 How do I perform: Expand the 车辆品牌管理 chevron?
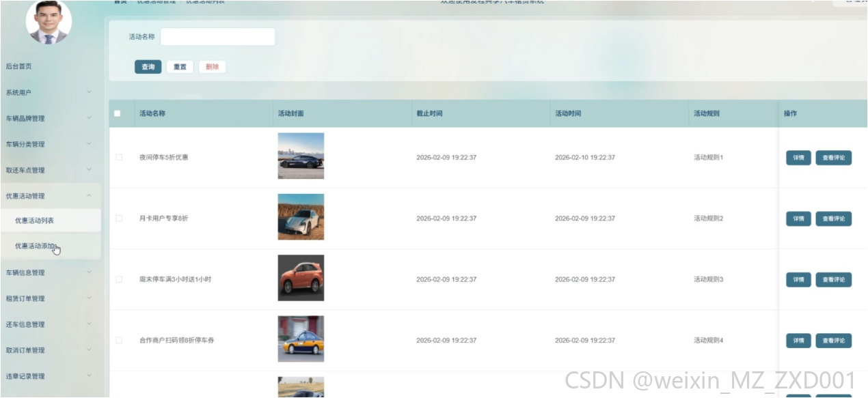[89, 118]
